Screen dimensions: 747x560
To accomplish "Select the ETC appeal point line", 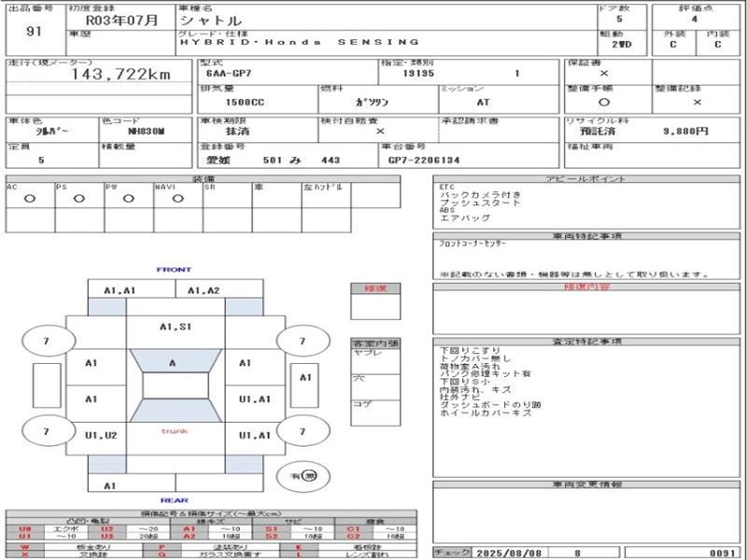I will 447,188.
